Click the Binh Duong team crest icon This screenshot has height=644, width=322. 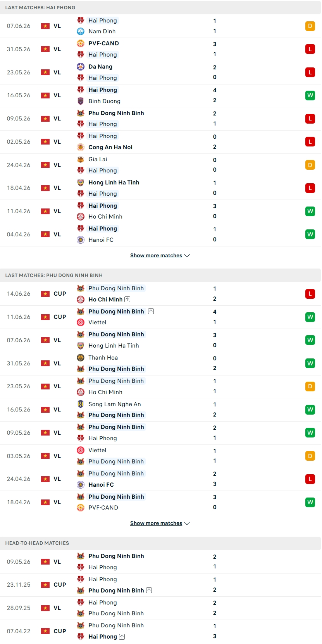(81, 101)
